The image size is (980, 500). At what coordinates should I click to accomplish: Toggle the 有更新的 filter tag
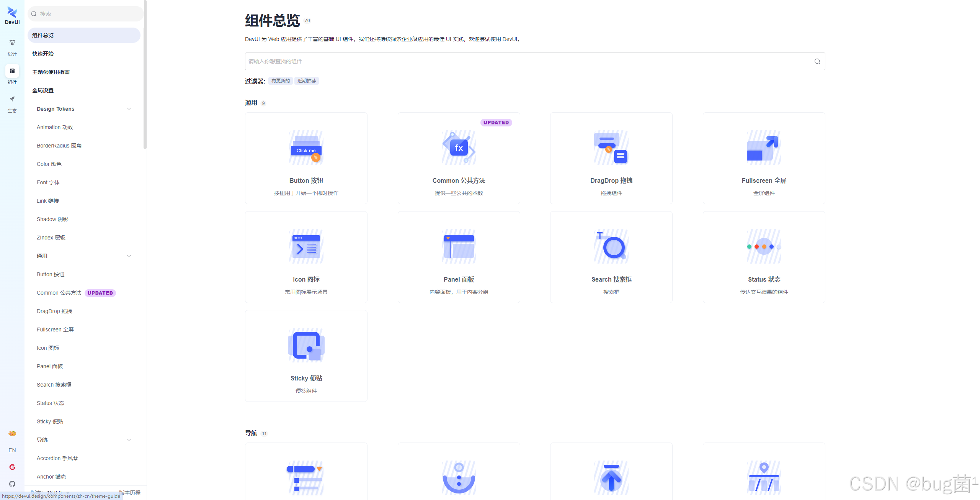[281, 81]
